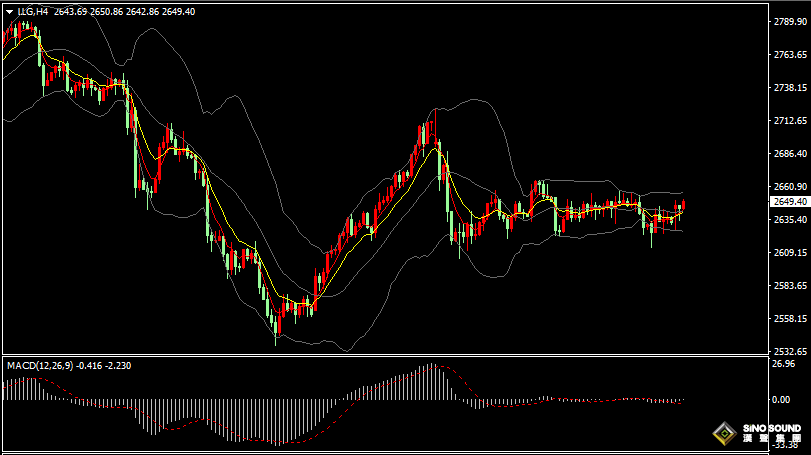Click the LLG,H4 symbol label
Screen dimensions: 811x455
pos(32,11)
